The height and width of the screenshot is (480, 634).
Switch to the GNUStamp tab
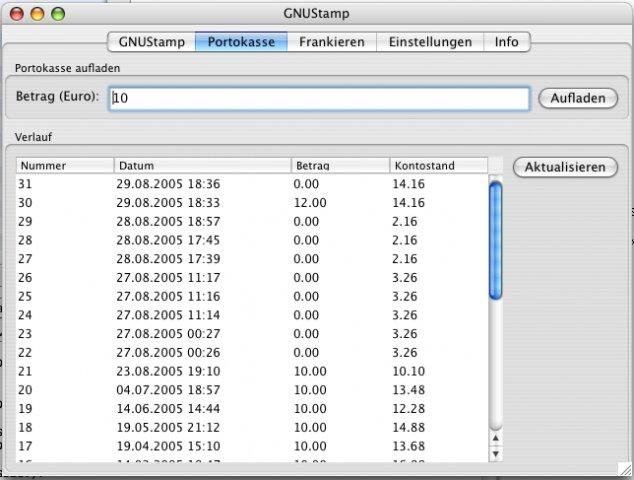point(152,42)
